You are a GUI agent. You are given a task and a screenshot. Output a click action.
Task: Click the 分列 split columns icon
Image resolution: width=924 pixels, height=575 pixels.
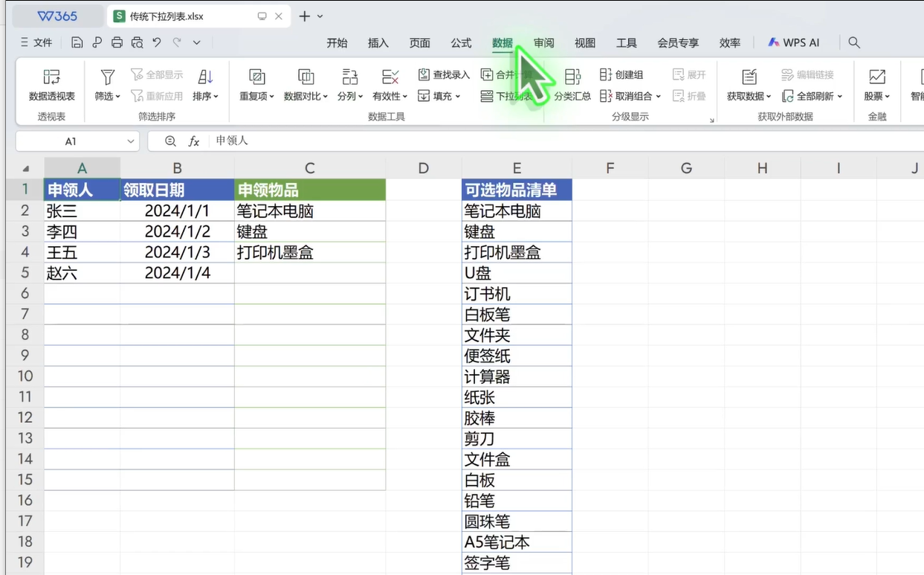pos(349,77)
